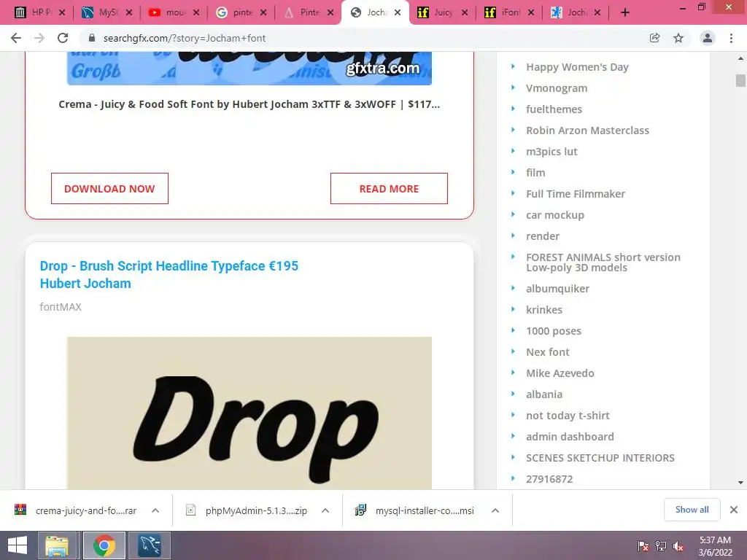Viewport: 747px width, 560px height.
Task: Show all downloads
Action: (692, 510)
